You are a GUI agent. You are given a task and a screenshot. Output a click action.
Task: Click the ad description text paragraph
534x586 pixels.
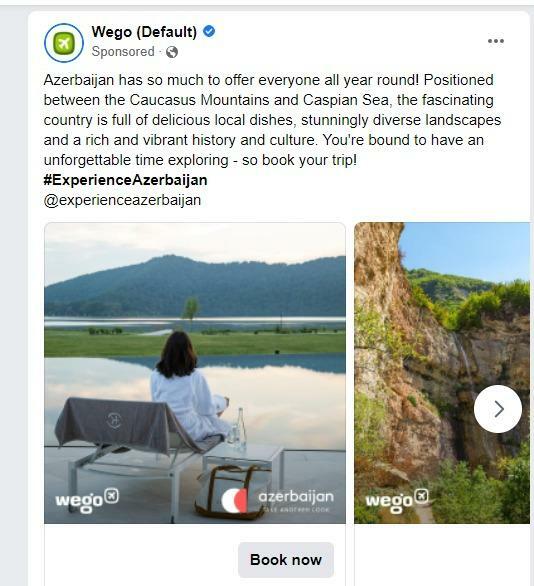coord(272,120)
